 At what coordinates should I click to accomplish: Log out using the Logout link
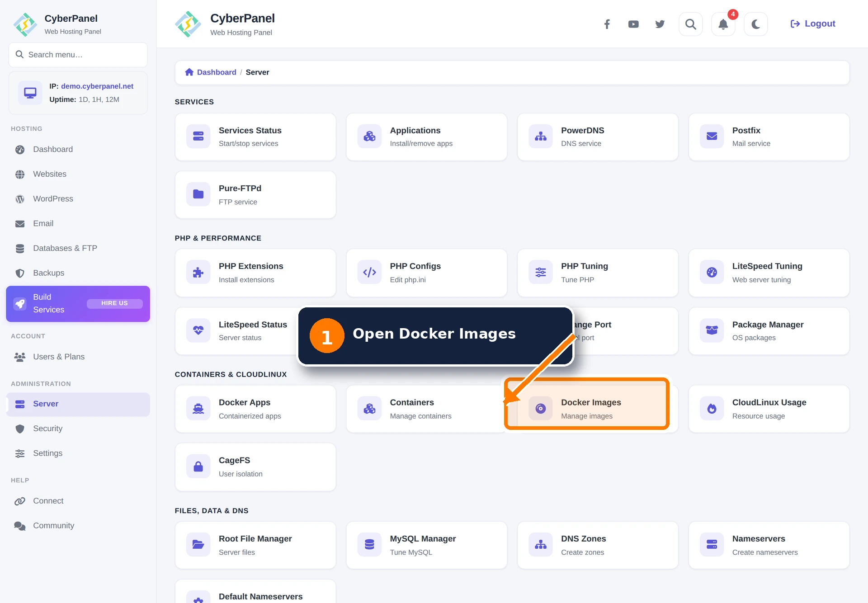(x=813, y=24)
